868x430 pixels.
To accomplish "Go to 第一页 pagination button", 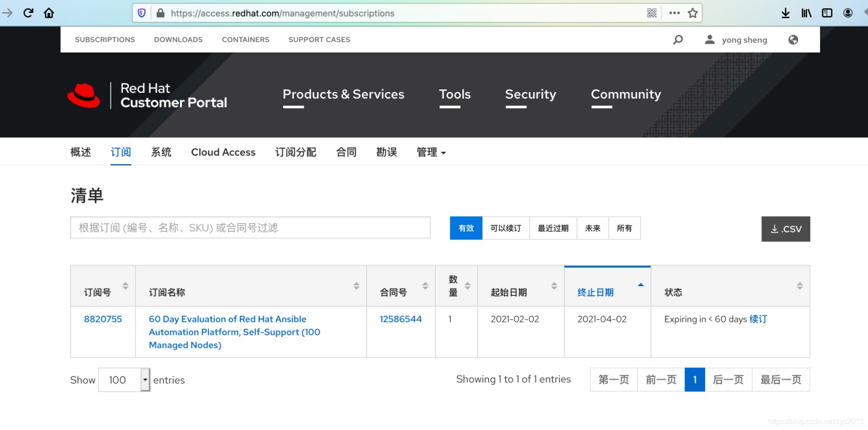I will coord(614,380).
